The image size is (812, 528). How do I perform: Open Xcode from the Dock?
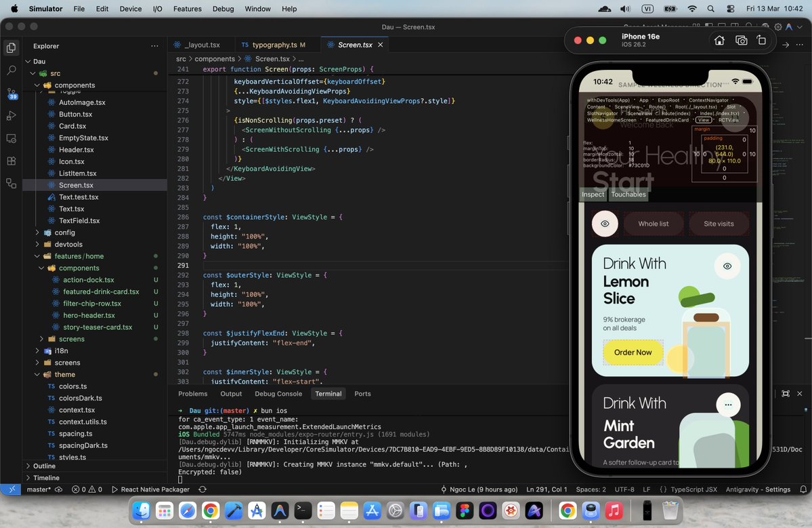click(x=234, y=511)
